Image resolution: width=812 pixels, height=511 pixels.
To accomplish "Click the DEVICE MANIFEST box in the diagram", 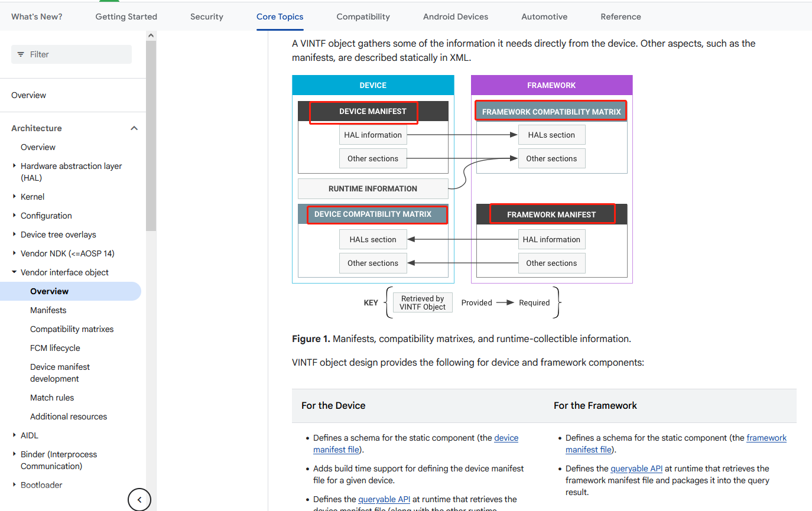I will pyautogui.click(x=373, y=111).
